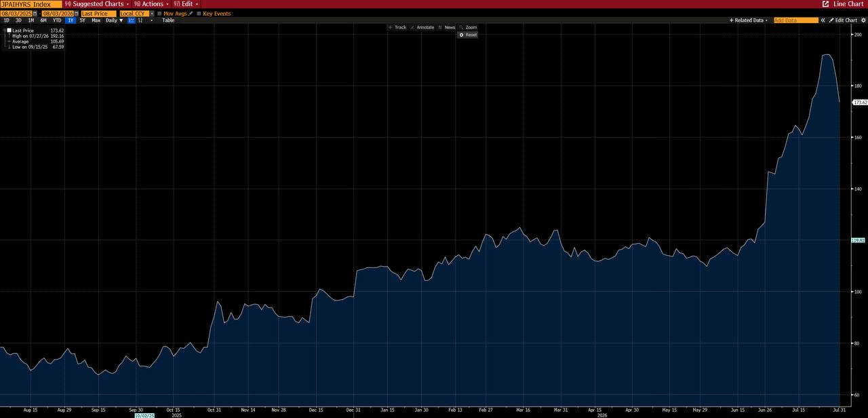
Task: Open the Related Data dropdown
Action: click(749, 20)
